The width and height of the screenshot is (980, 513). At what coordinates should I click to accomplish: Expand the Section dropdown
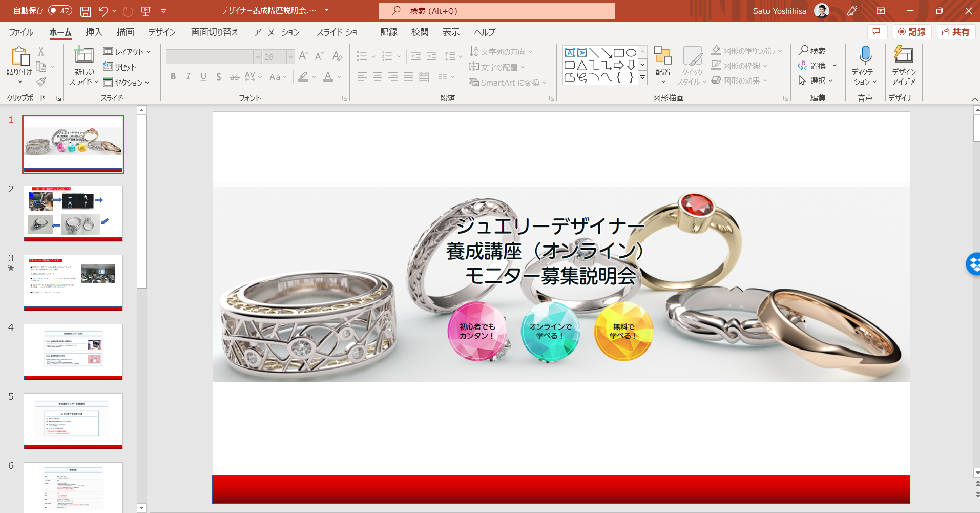[x=126, y=83]
